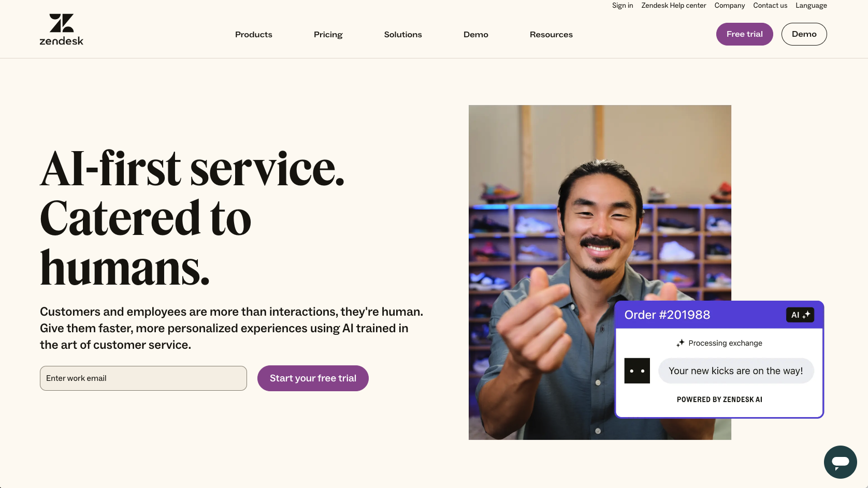Image resolution: width=868 pixels, height=488 pixels.
Task: Click the sparkle icon beside Processing exchange
Action: [x=681, y=343]
